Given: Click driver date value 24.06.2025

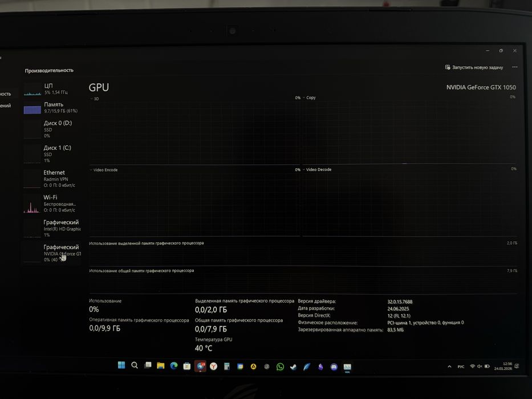Looking at the screenshot, I should 398,309.
